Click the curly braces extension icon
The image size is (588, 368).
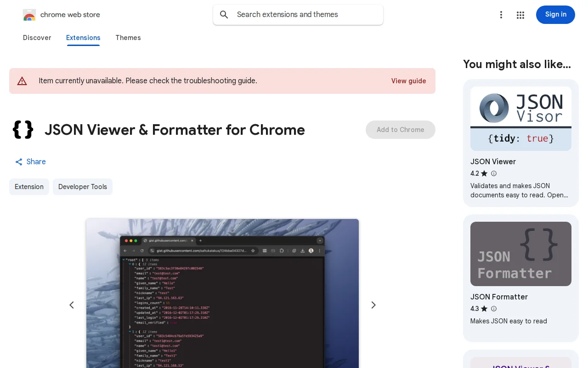(x=23, y=130)
